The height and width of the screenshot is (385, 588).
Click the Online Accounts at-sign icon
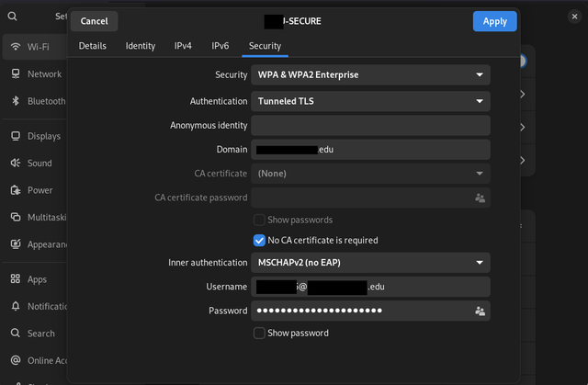16,360
